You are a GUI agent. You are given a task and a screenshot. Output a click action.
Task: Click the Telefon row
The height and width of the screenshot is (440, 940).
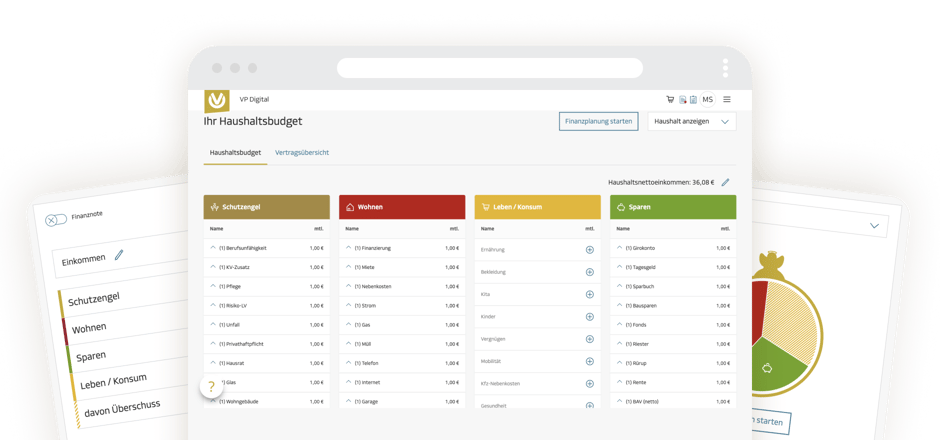[x=402, y=363]
